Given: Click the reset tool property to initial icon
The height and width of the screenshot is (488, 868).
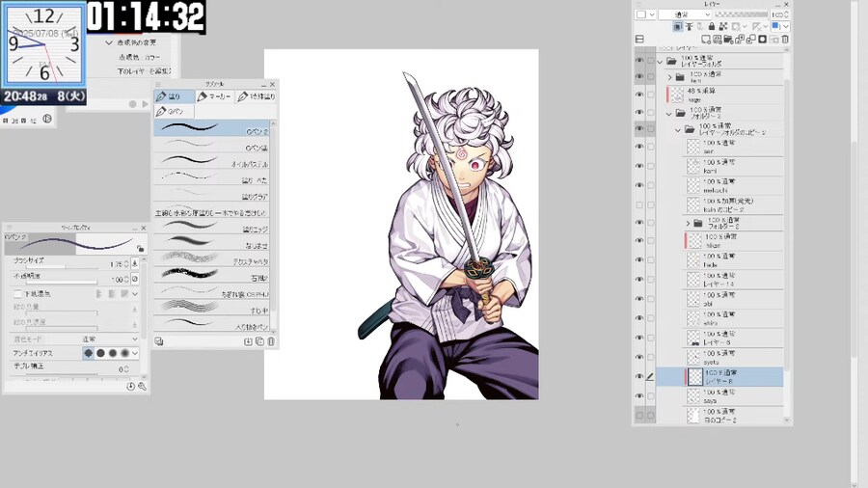Looking at the screenshot, I should point(130,386).
